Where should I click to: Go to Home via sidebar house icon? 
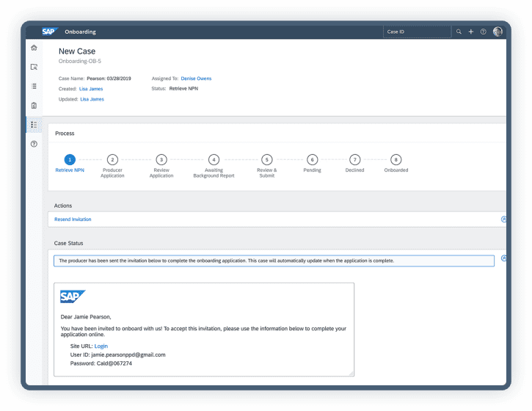tap(34, 48)
